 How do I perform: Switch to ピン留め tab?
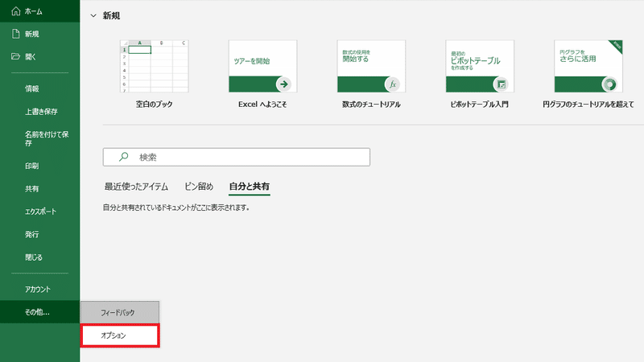pos(199,187)
